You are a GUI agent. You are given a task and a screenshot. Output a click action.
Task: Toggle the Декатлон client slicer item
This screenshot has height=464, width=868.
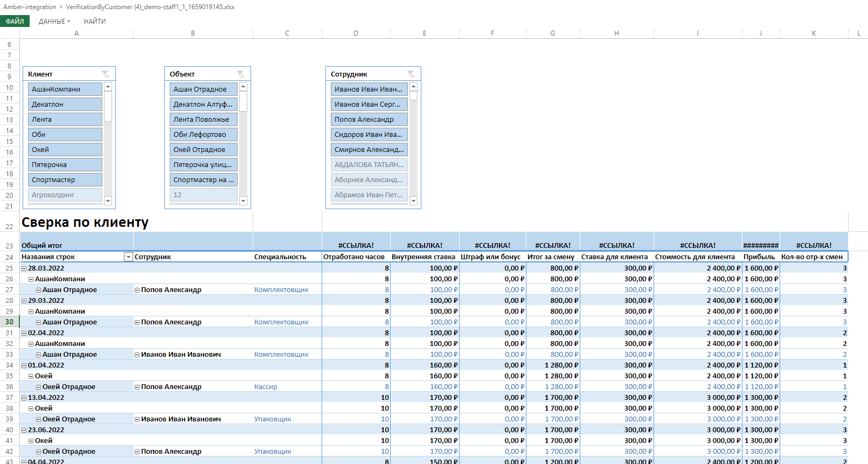click(x=65, y=105)
